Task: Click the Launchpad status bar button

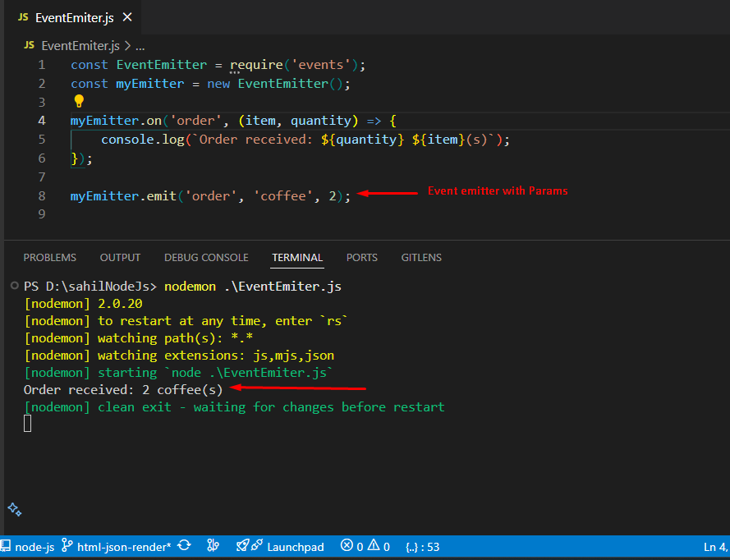Action: 296,547
